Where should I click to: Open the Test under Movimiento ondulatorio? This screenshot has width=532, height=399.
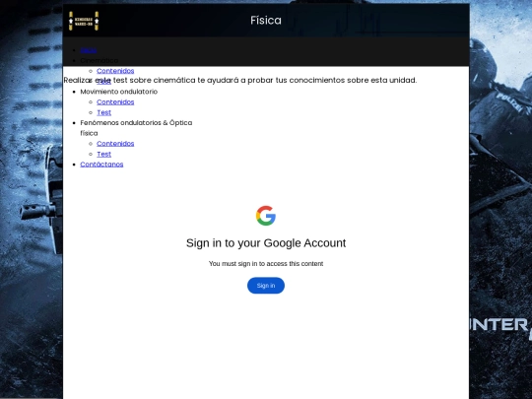tap(103, 112)
